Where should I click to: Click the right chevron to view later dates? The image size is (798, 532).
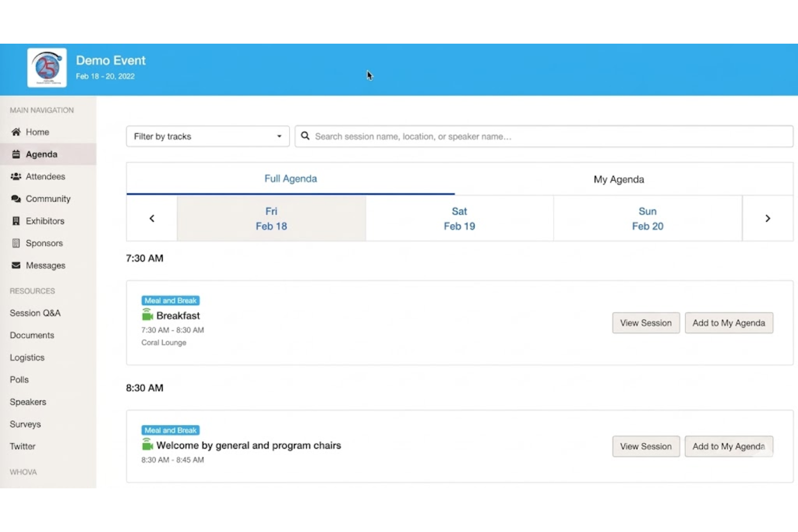coord(767,218)
